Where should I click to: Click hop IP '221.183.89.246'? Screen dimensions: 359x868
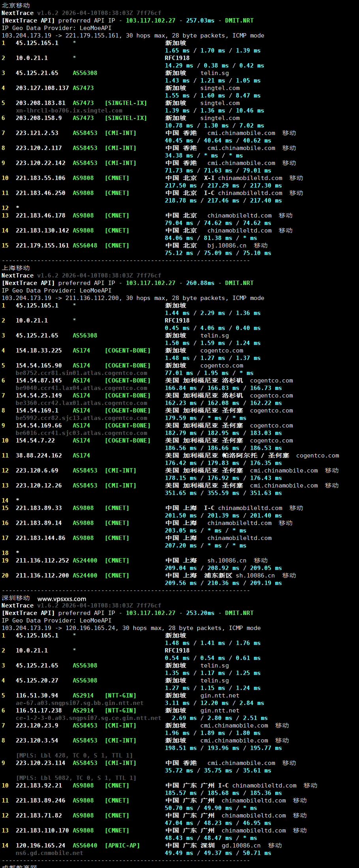click(x=41, y=801)
